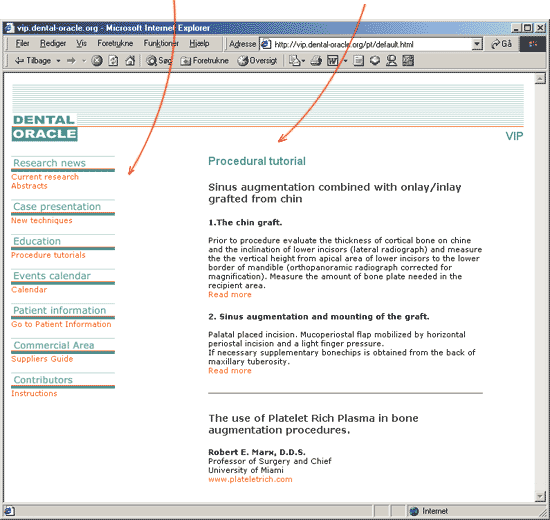This screenshot has width=550, height=520.
Task: Open the Filer menu
Action: (22, 44)
